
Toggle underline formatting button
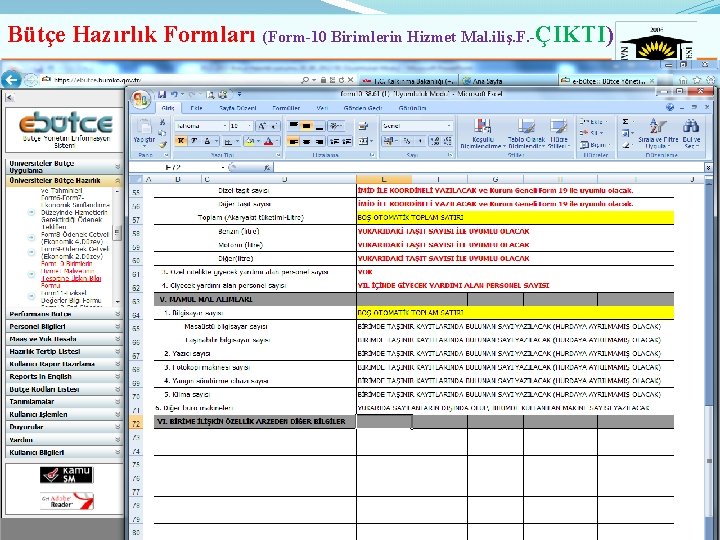coord(207,141)
